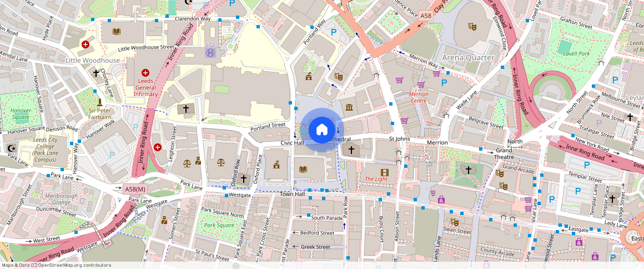Viewport: 644px width, 269px height.
Task: Click the mosque icon near Leeds City College
Action: 11,148
